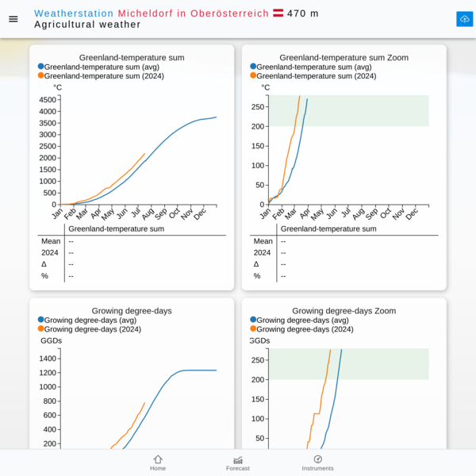Click orange swatch of Greenland-temperature sum (2024), Zoom chart
Viewport: 476px width, 476px height.
click(x=253, y=75)
